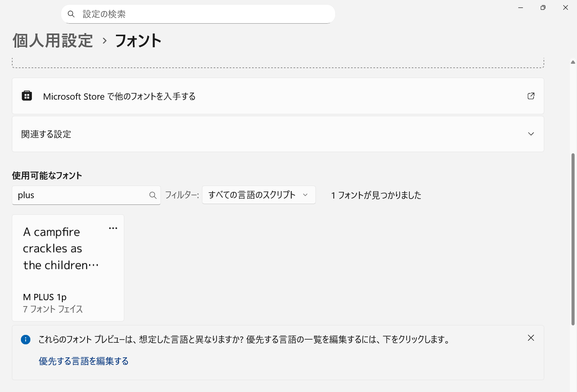
Task: Click the scrollbar up arrow
Action: [573, 62]
